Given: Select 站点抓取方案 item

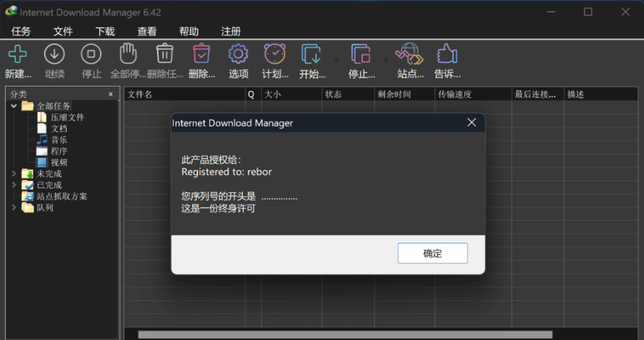Looking at the screenshot, I should coord(62,197).
